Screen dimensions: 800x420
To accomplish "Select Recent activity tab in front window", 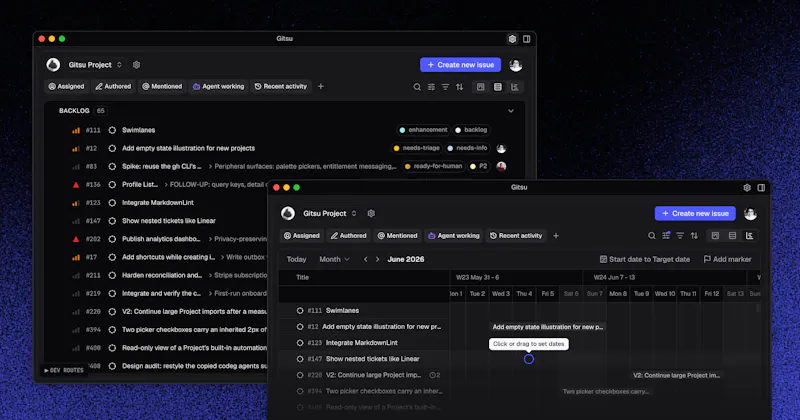I will tap(516, 236).
